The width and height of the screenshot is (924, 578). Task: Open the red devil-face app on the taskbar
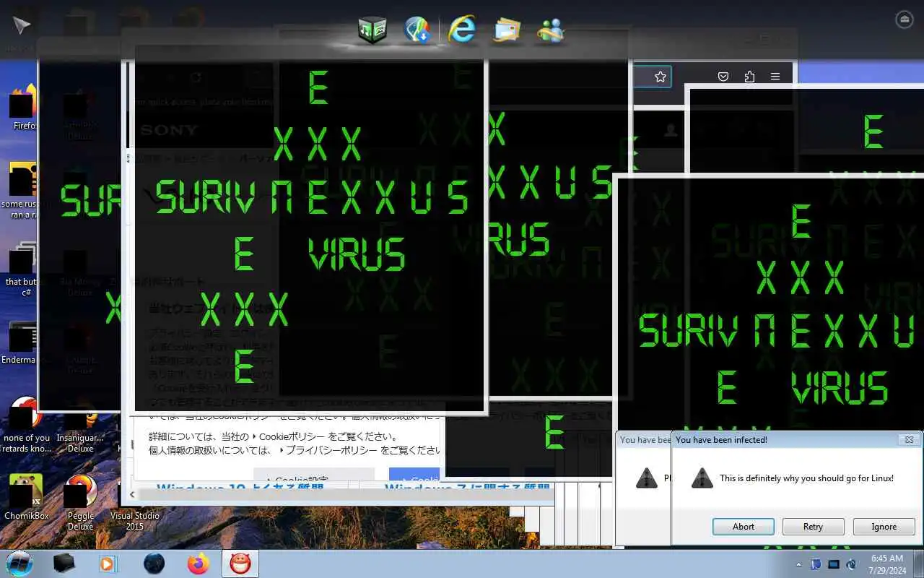click(240, 564)
